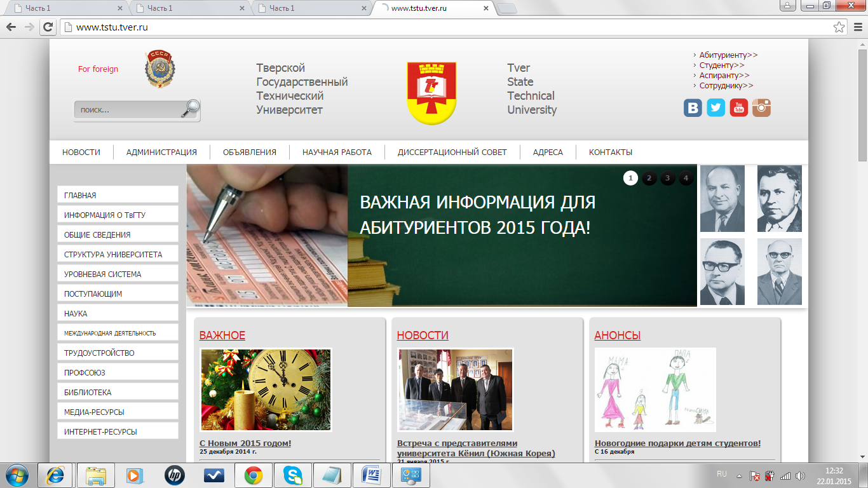The height and width of the screenshot is (488, 868).
Task: Open Студенту>> link
Action: coord(722,65)
